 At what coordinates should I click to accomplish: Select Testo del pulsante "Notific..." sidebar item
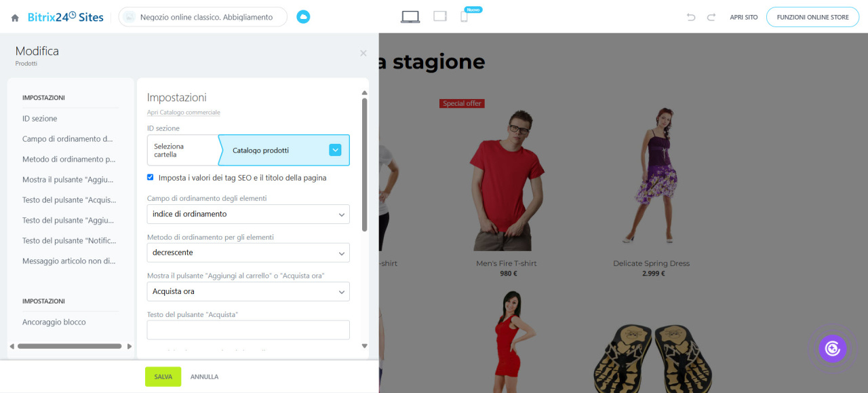click(69, 241)
